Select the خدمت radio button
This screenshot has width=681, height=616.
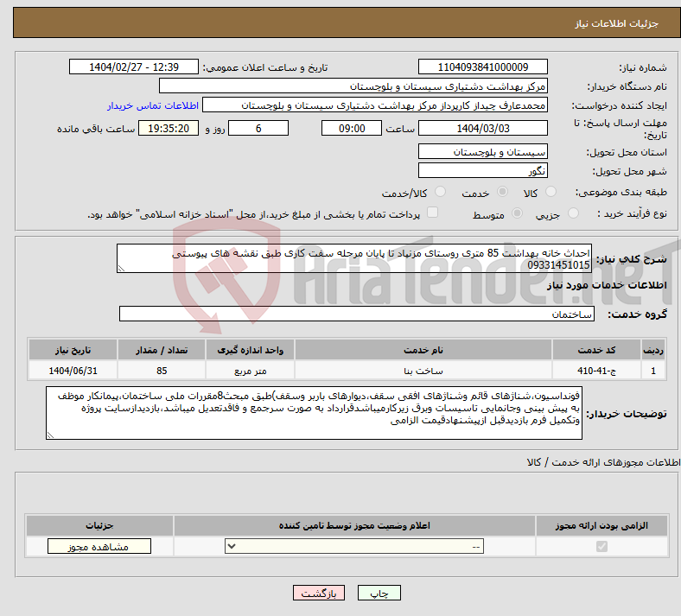tap(502, 192)
